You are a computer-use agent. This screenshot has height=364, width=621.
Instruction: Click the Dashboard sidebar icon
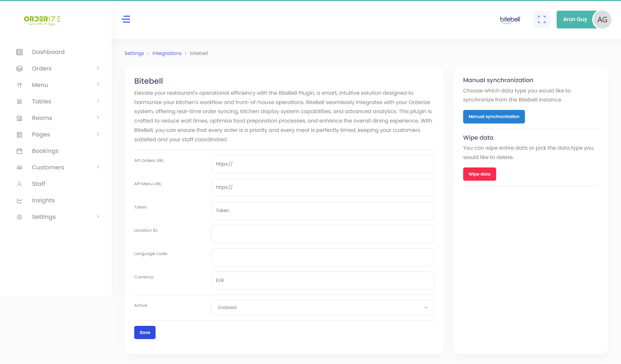click(x=19, y=52)
